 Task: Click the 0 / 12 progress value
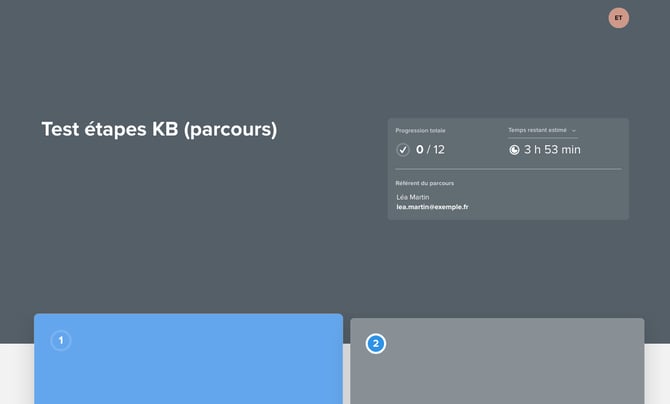coord(430,150)
